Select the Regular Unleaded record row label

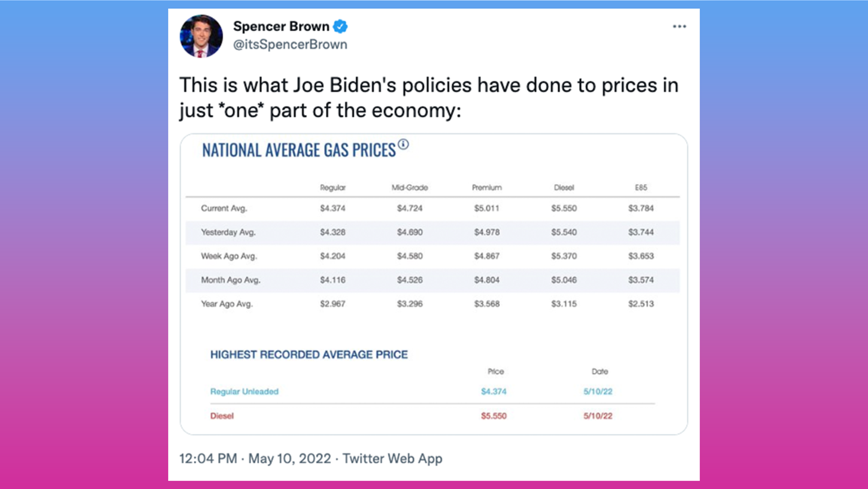tap(244, 391)
